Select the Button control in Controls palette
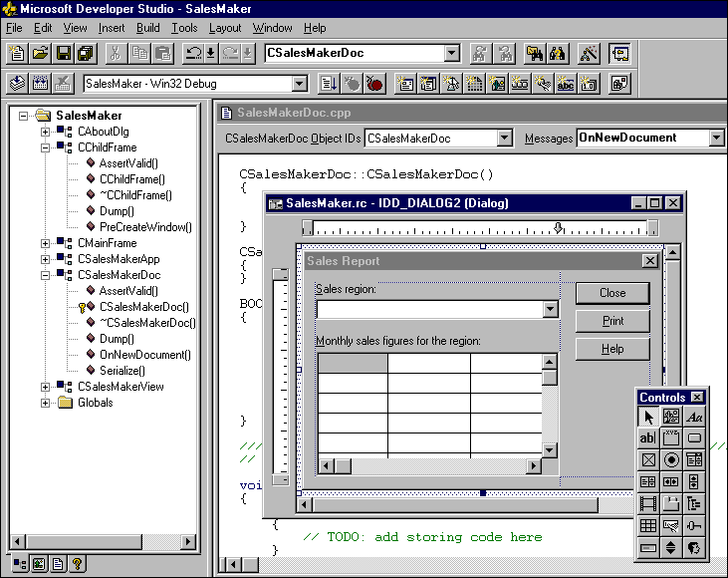This screenshot has width=728, height=578. coord(694,438)
